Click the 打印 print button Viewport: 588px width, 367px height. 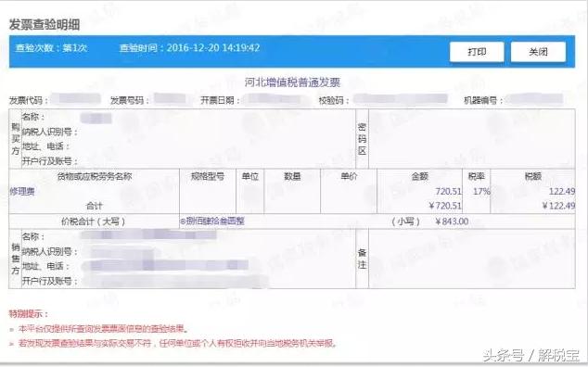click(x=477, y=52)
